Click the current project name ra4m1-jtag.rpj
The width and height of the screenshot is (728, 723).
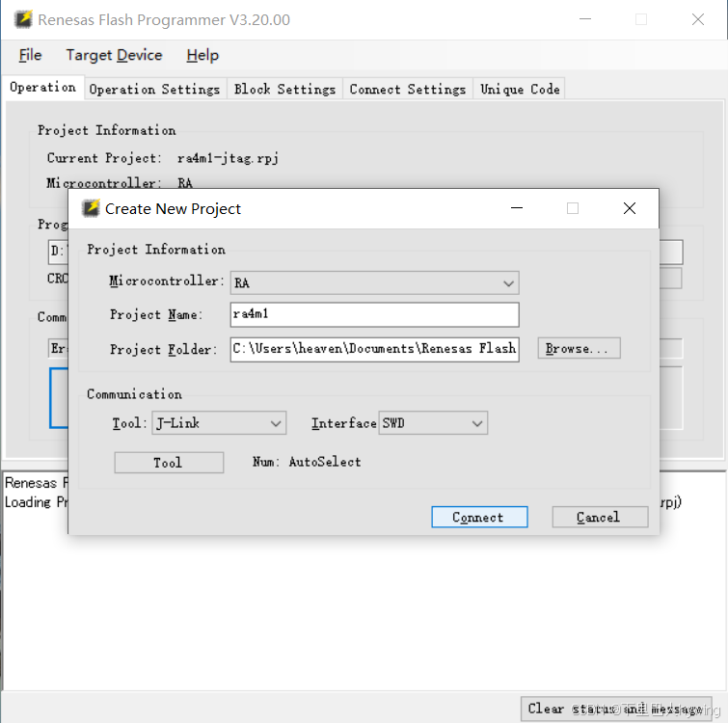(x=228, y=158)
